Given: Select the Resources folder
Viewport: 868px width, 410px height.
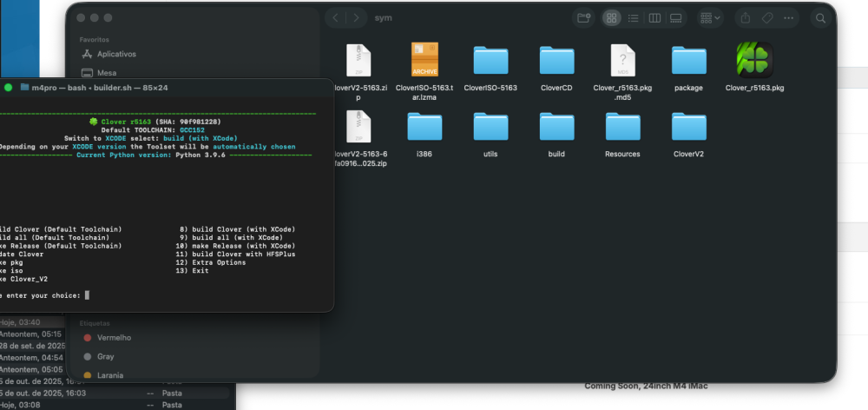Looking at the screenshot, I should 622,126.
